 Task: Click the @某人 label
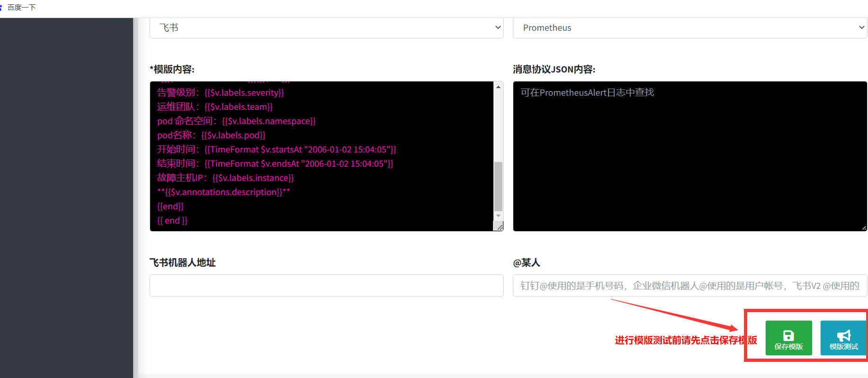(x=527, y=262)
